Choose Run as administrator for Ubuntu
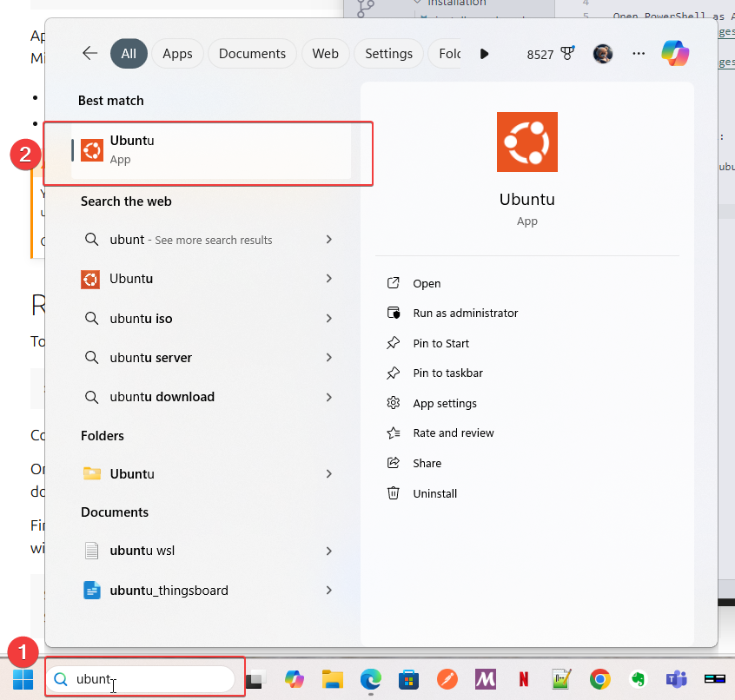 pyautogui.click(x=465, y=313)
